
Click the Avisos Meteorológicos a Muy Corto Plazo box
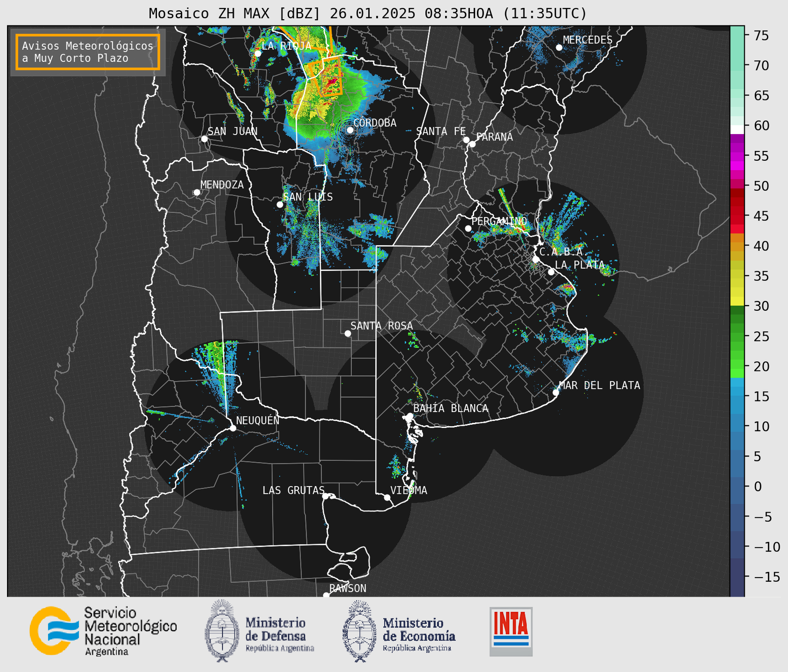[88, 52]
